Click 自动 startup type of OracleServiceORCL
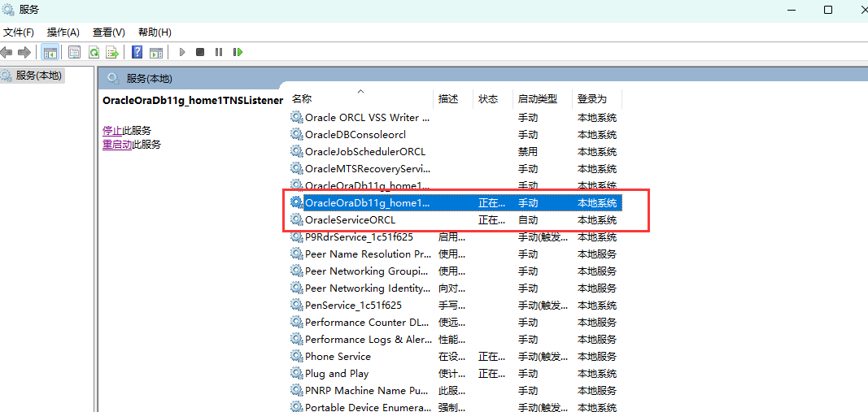Viewport: 868px width, 412px height. coord(528,220)
